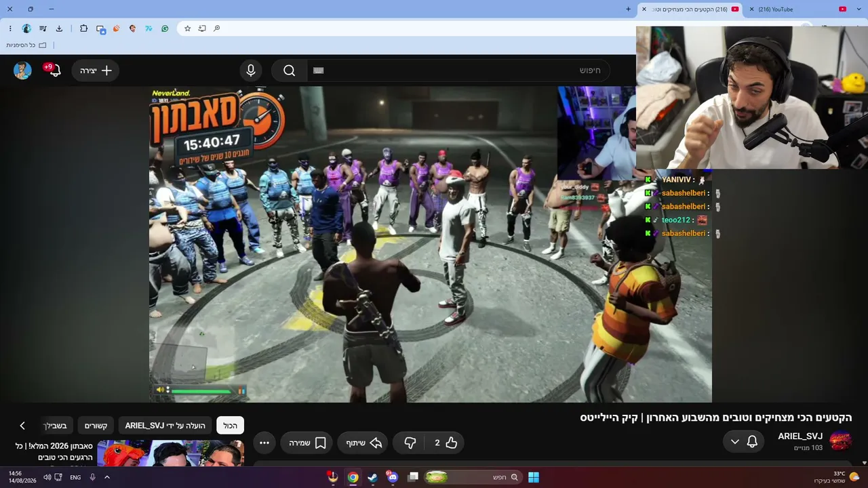The image size is (868, 488).
Task: Open Steam from the taskbar
Action: click(x=373, y=477)
